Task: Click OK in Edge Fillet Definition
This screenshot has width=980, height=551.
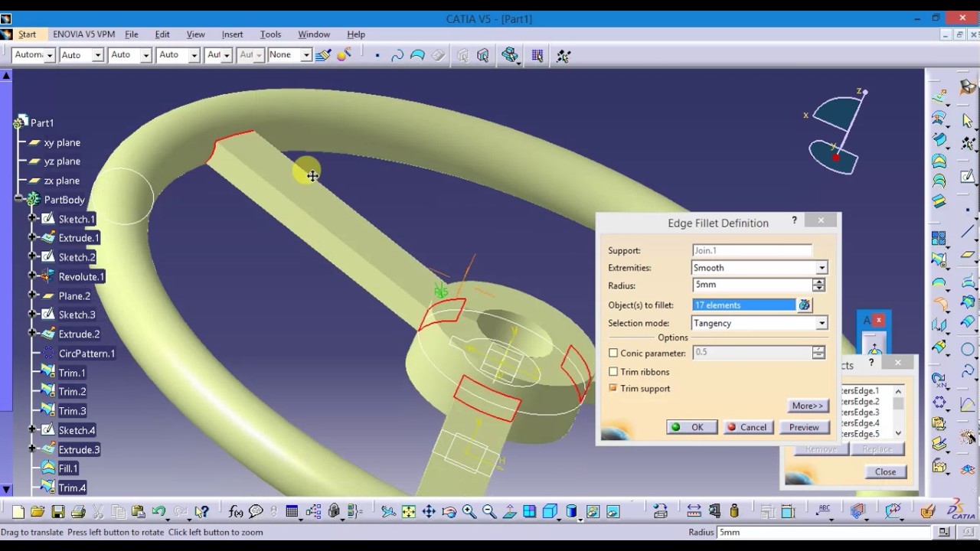Action: (x=691, y=427)
